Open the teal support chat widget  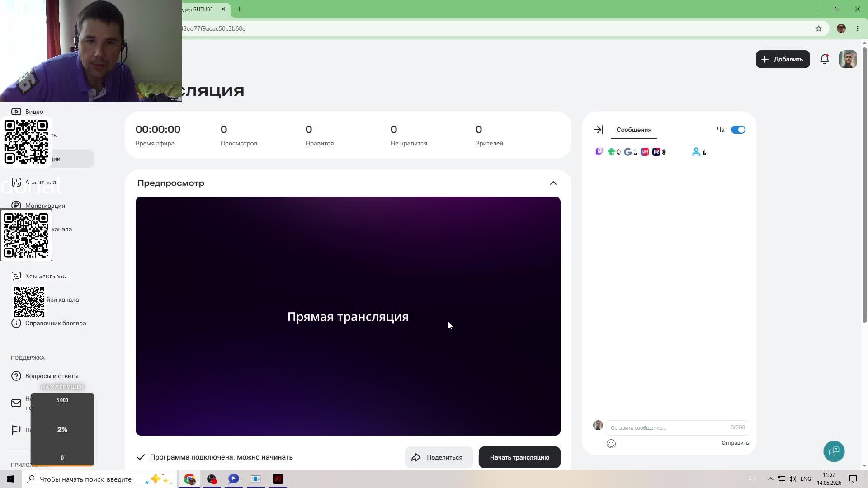834,451
